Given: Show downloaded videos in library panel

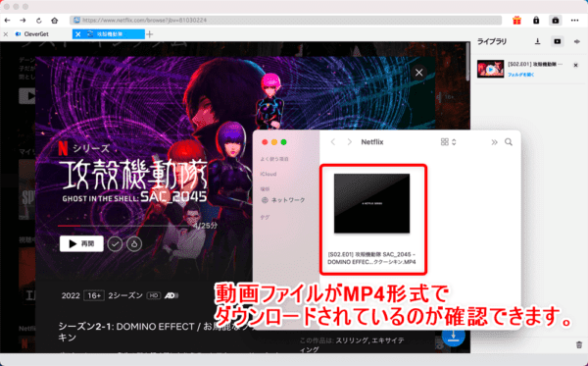Looking at the screenshot, I should coord(558,41).
